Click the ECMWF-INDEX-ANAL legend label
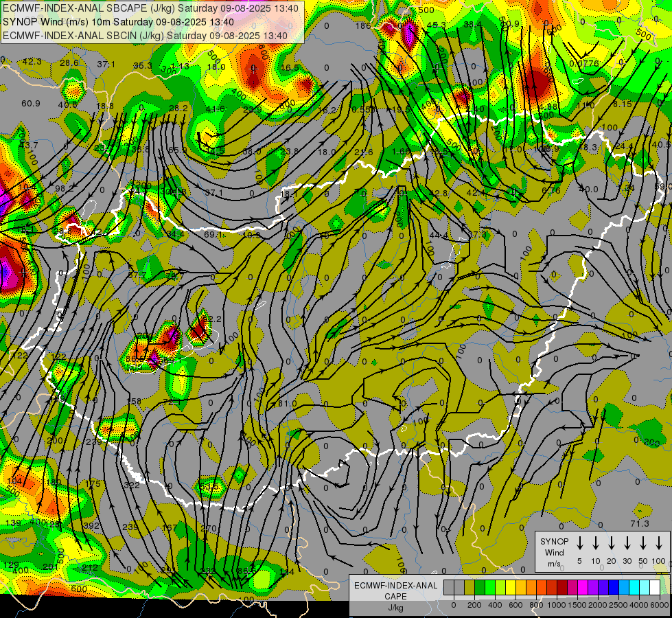The width and height of the screenshot is (672, 618). pos(395,586)
